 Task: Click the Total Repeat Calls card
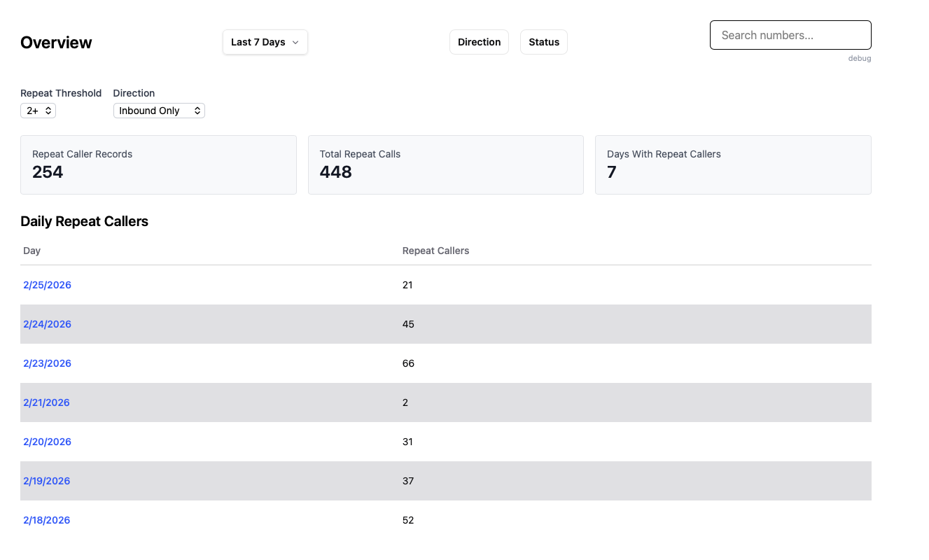point(445,164)
